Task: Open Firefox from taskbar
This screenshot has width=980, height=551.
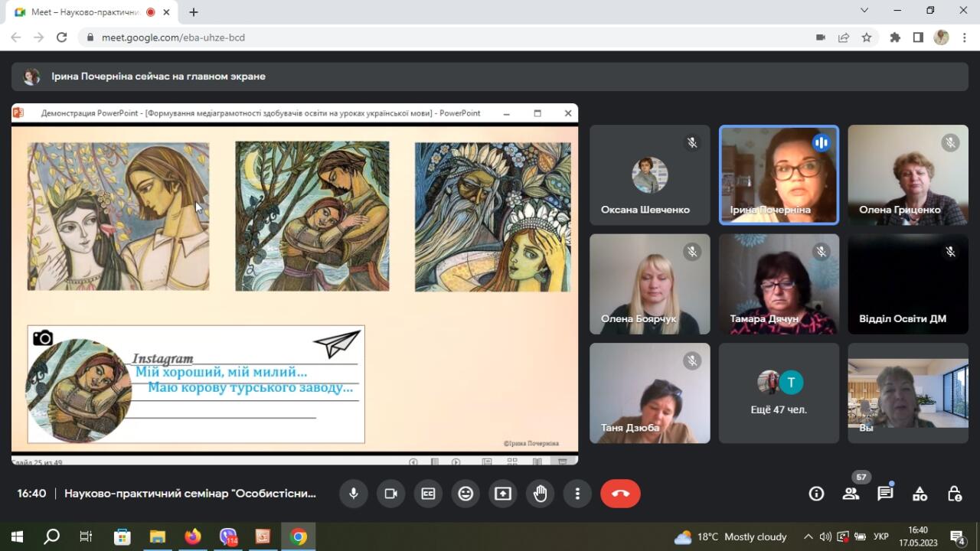Action: pyautogui.click(x=192, y=536)
